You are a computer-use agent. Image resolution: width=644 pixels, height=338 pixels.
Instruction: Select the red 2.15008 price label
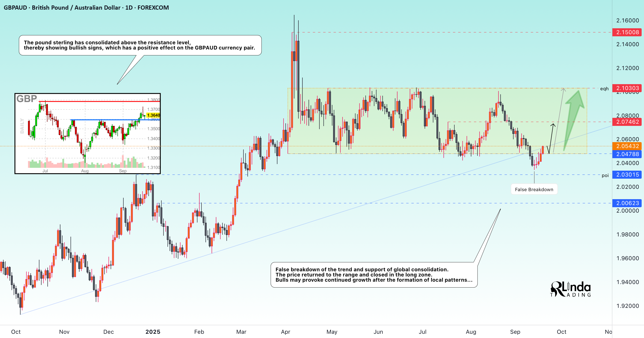tap(627, 32)
